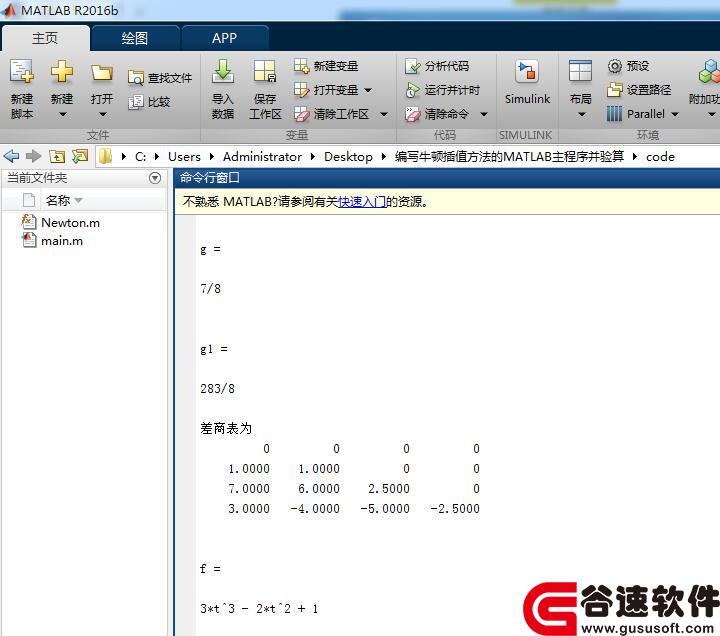Viewport: 720px width, 636px height.
Task: Click the 7/8 output value
Action: [x=210, y=289]
